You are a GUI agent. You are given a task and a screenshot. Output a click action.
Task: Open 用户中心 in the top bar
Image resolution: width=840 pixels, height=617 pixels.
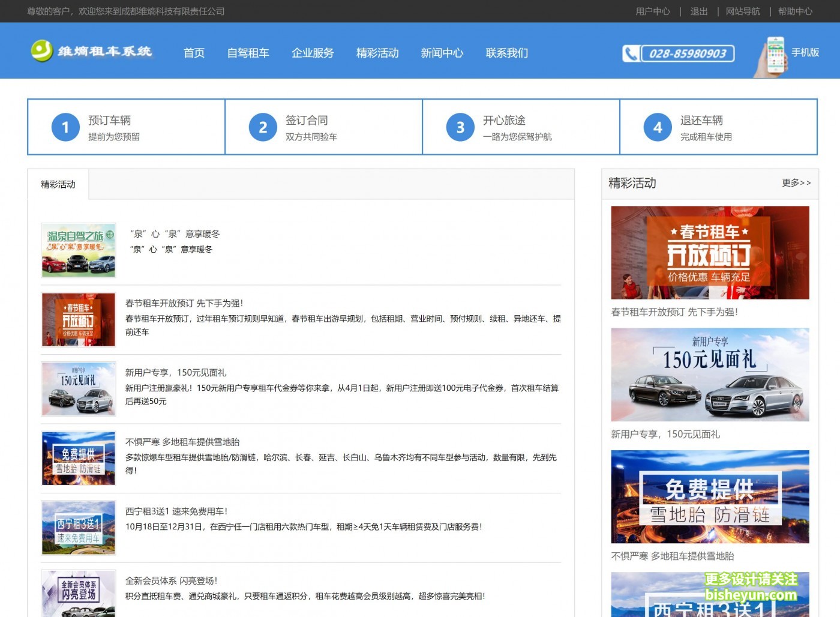point(653,11)
